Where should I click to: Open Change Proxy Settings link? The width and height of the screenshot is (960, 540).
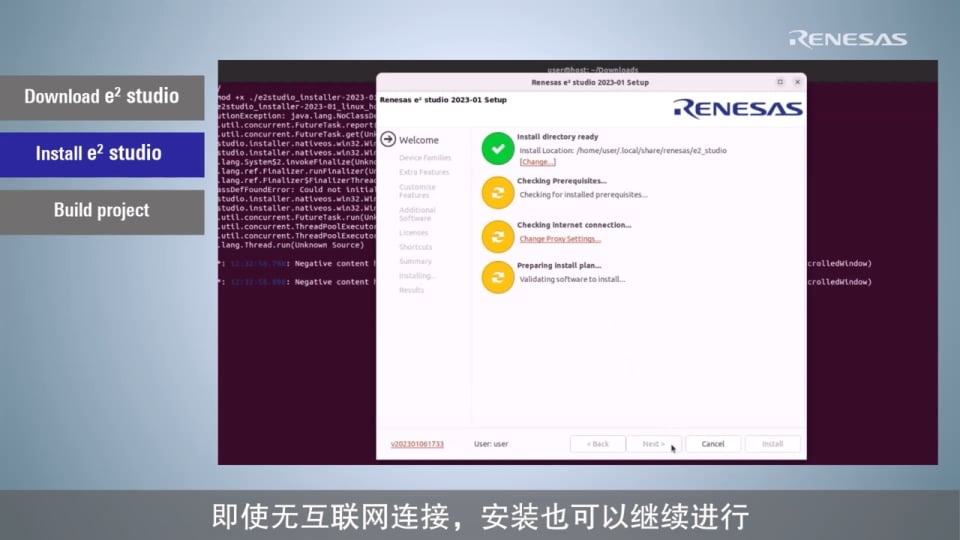click(560, 239)
